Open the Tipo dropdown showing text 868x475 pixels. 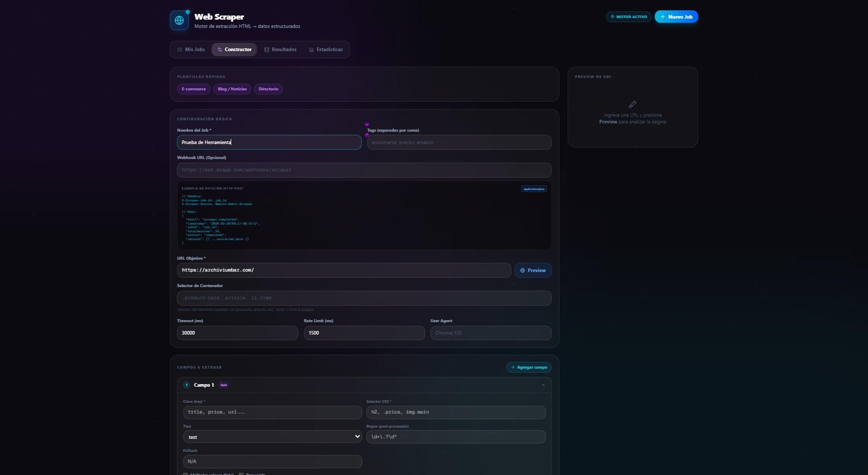(x=272, y=437)
